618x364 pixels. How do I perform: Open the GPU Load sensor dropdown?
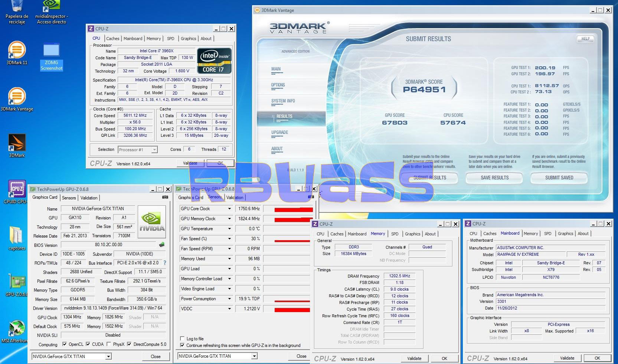click(229, 269)
